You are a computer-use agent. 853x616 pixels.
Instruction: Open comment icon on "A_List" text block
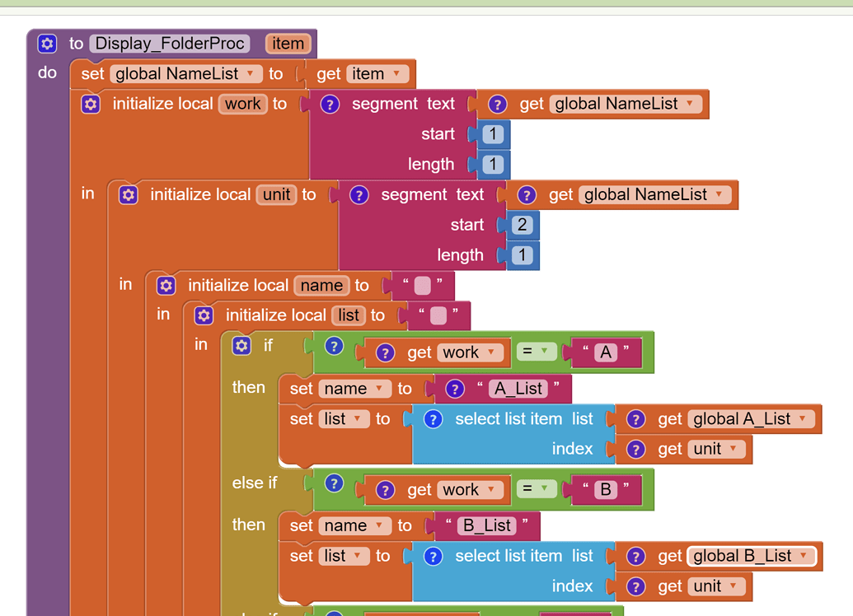coord(454,389)
